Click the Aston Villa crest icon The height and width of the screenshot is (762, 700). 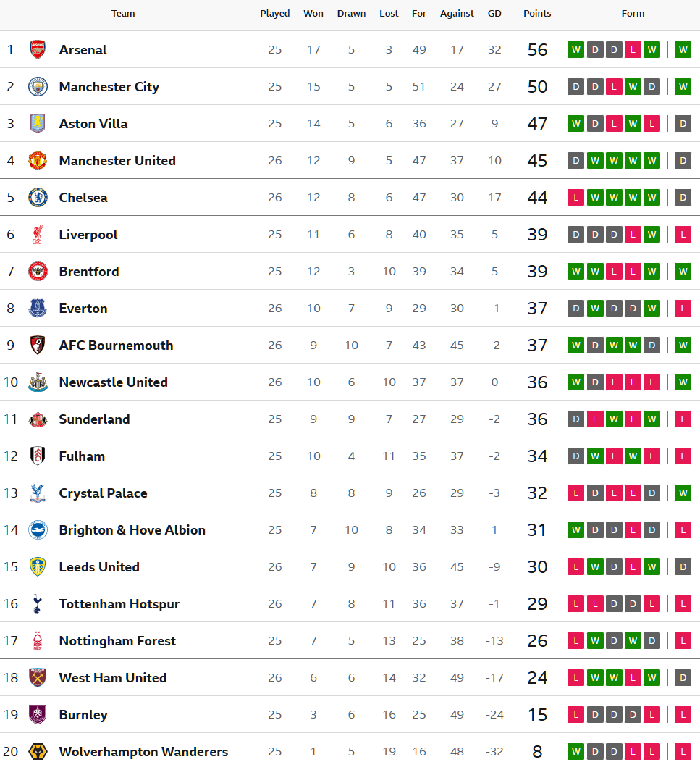tap(38, 124)
